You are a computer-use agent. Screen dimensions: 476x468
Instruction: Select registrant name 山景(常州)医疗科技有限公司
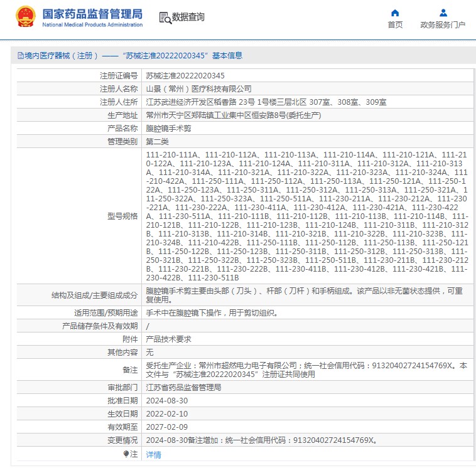coord(198,89)
